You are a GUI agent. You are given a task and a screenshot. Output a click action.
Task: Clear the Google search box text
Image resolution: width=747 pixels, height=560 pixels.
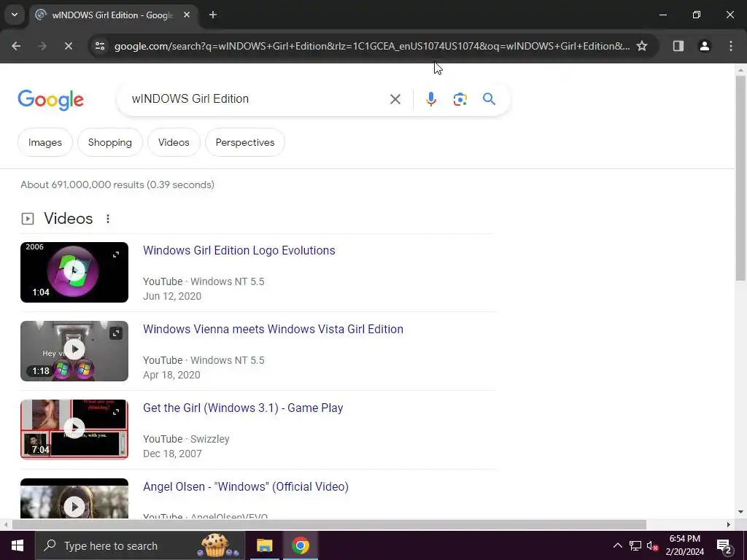pyautogui.click(x=395, y=99)
